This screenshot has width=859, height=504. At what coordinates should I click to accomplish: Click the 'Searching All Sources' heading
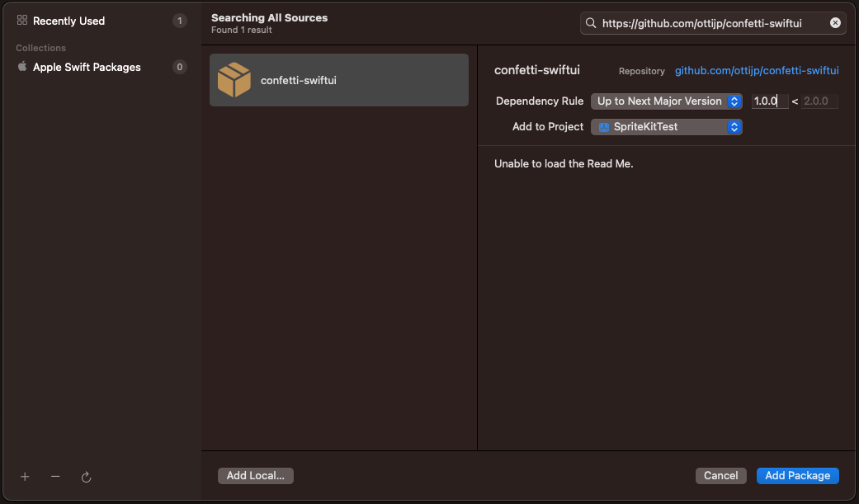point(270,17)
